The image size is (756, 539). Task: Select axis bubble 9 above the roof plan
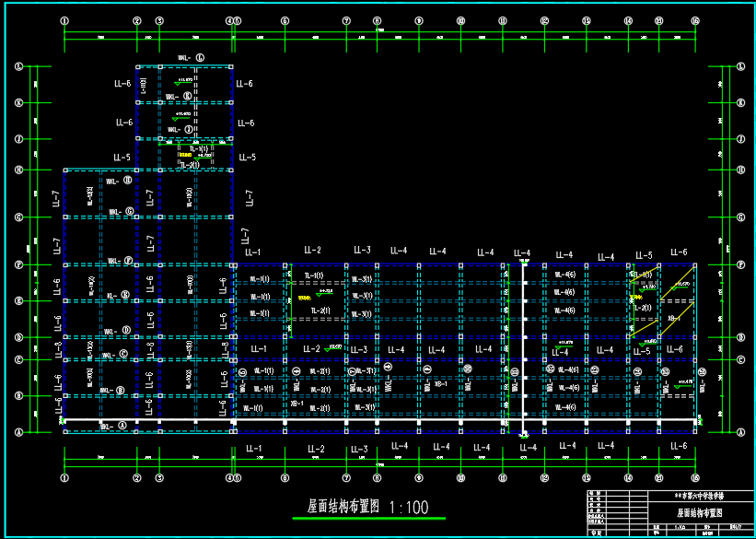pos(419,21)
